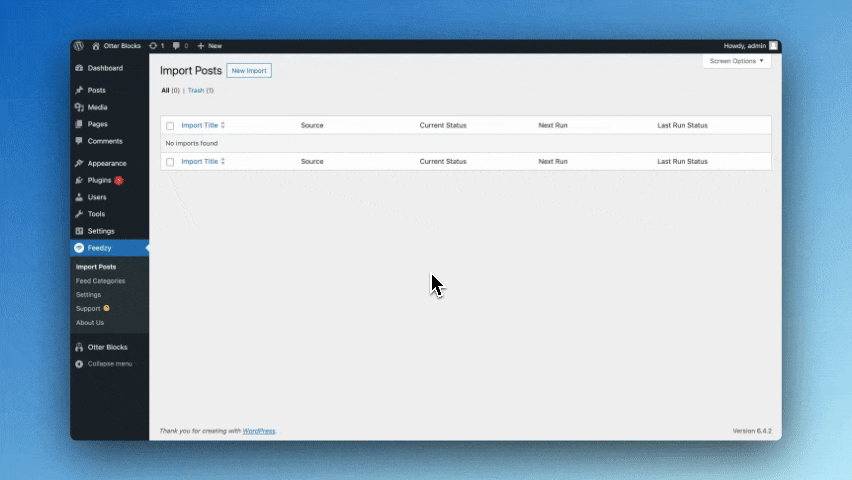Show the Trash imports filter

[196, 90]
